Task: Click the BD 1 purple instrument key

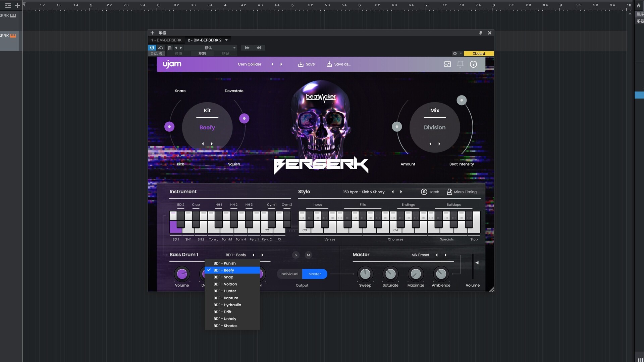Action: [174, 227]
